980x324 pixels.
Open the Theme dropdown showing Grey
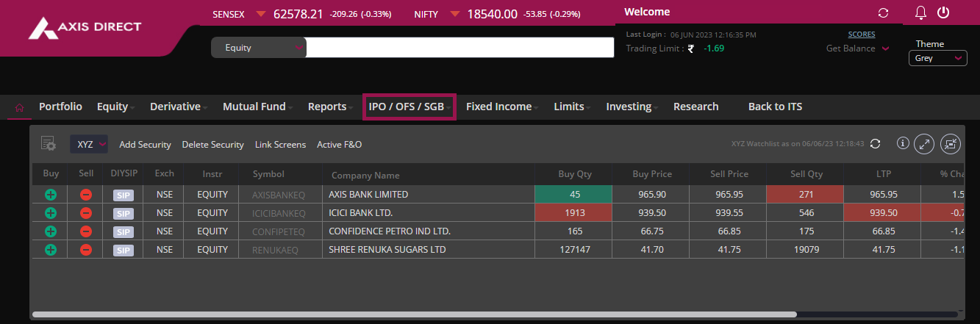tap(937, 58)
